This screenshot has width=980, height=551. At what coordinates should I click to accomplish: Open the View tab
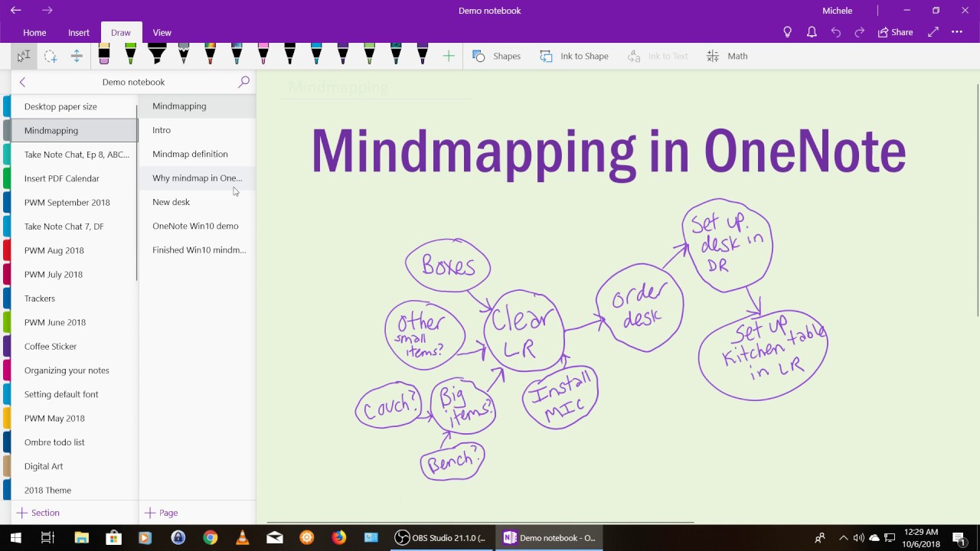click(x=162, y=33)
